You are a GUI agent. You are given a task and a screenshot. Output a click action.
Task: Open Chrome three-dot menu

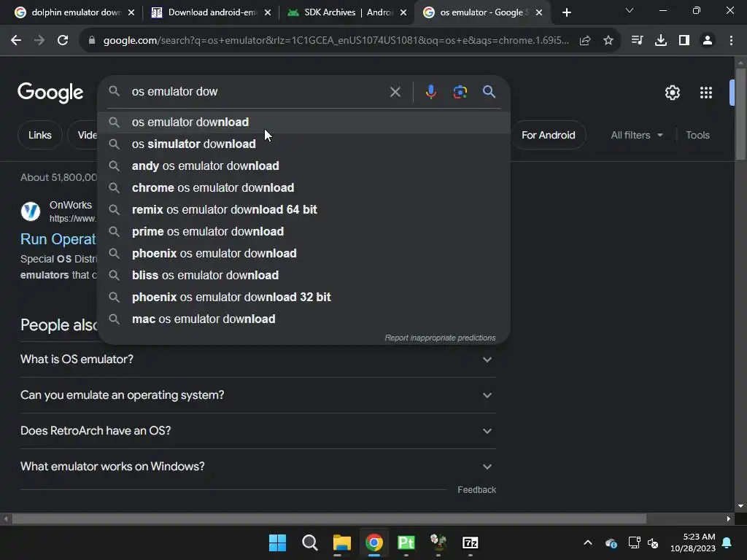coord(731,41)
